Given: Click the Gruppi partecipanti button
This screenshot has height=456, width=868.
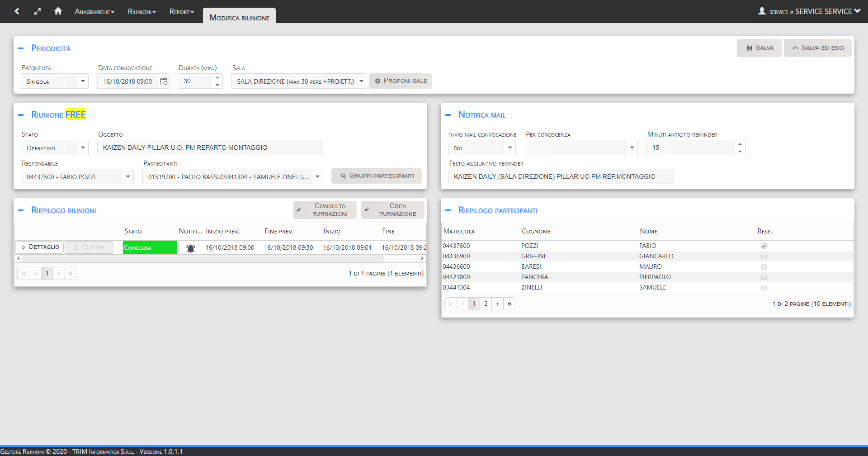Looking at the screenshot, I should 377,176.
